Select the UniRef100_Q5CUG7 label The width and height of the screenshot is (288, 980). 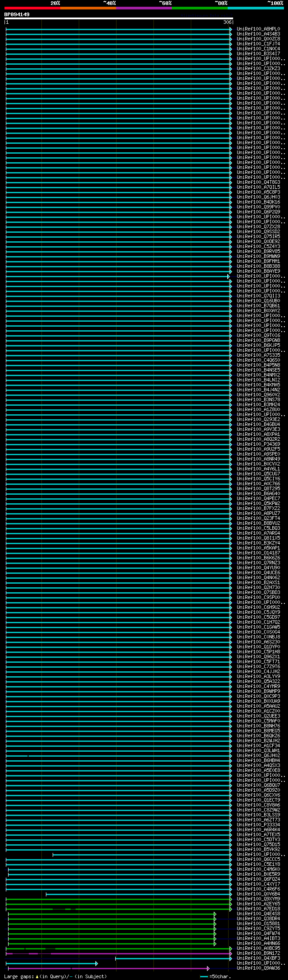coord(258,474)
